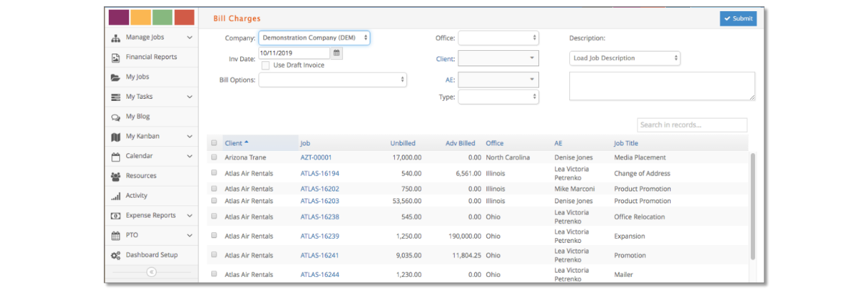This screenshot has height=293, width=868.
Task: Toggle the select-all checkbox in table header
Action: coord(214,143)
